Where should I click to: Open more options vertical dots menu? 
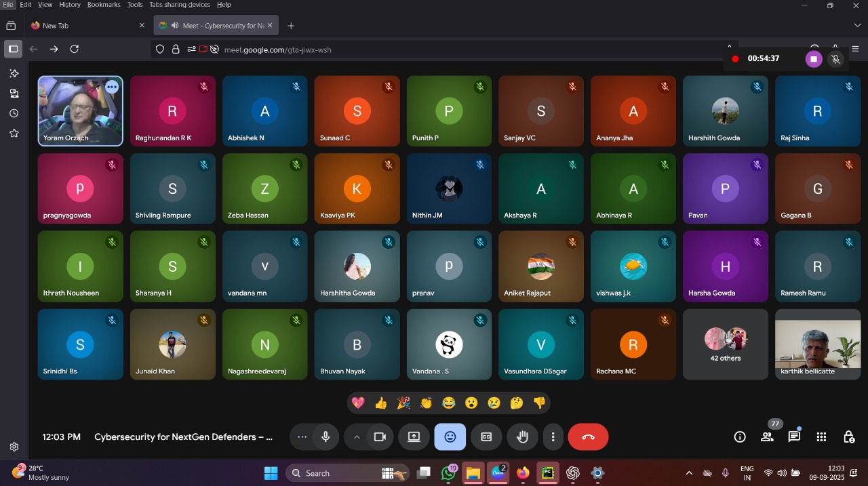[553, 437]
